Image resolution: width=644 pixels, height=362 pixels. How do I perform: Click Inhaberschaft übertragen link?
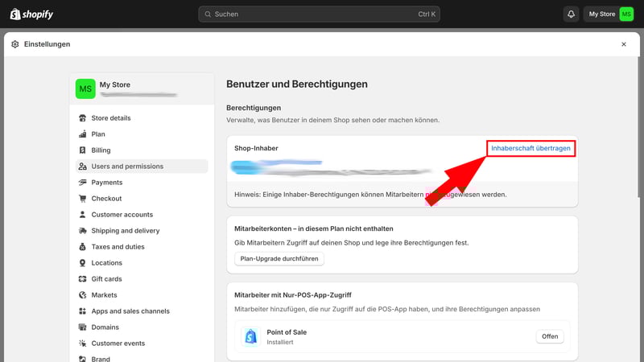[530, 149]
